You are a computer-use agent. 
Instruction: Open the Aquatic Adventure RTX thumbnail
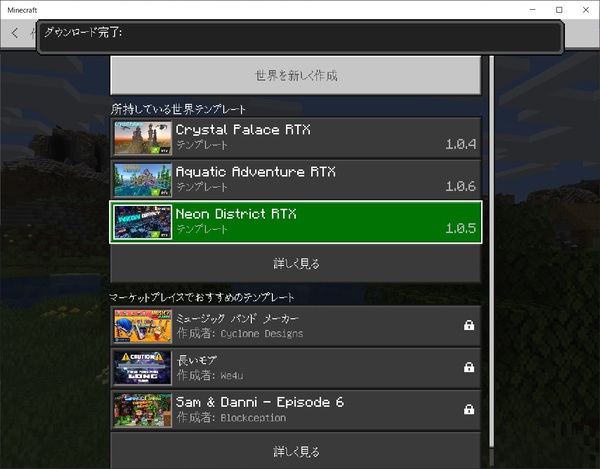[143, 180]
